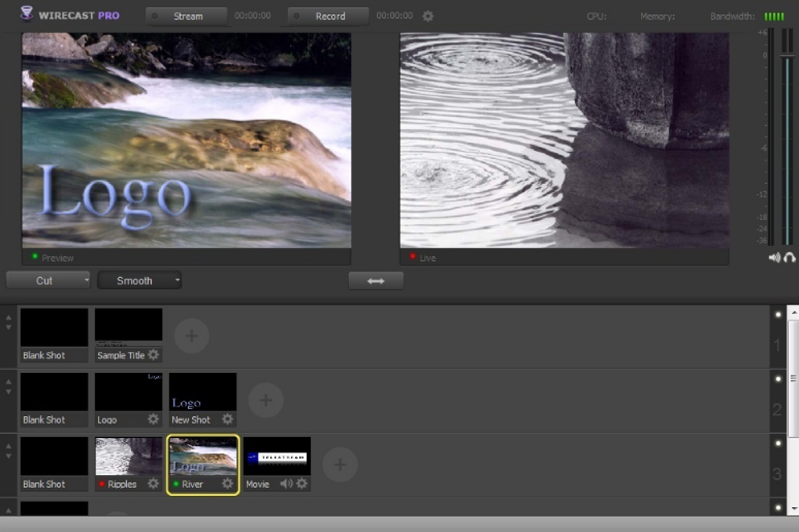The width and height of the screenshot is (799, 532).
Task: Open settings gear for Ripples shot
Action: tap(154, 483)
